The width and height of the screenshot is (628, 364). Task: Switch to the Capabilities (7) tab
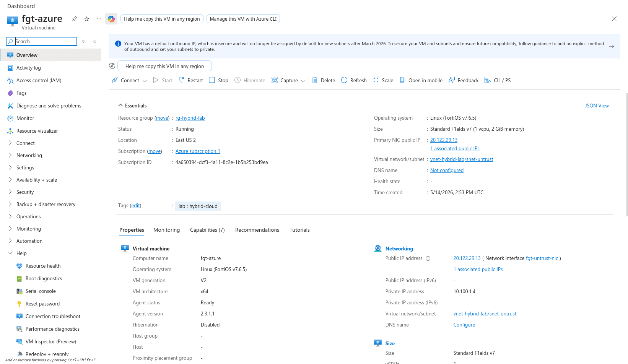tap(207, 230)
